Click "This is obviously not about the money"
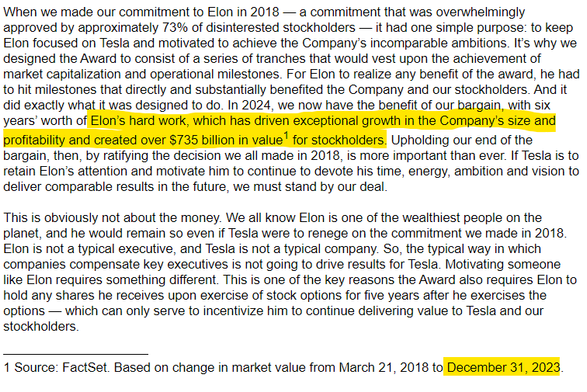 click(113, 218)
